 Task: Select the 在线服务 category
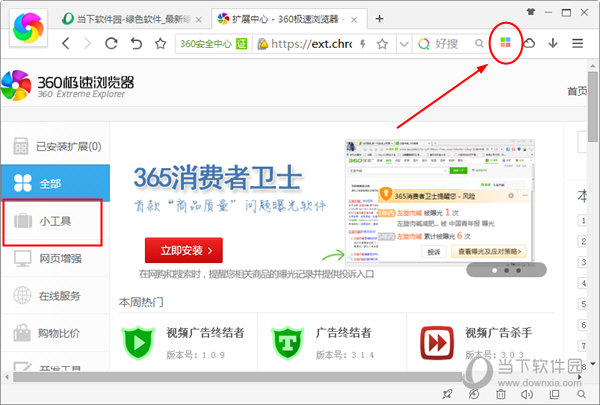click(x=55, y=296)
